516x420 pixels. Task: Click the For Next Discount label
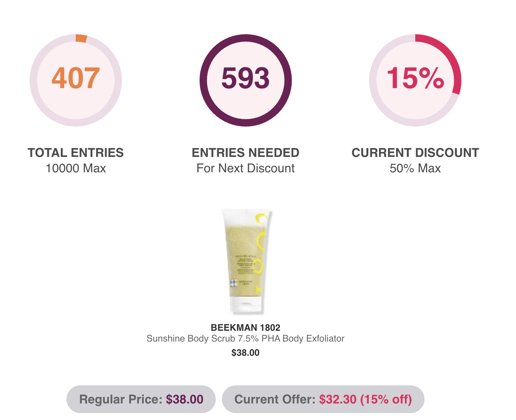click(246, 168)
